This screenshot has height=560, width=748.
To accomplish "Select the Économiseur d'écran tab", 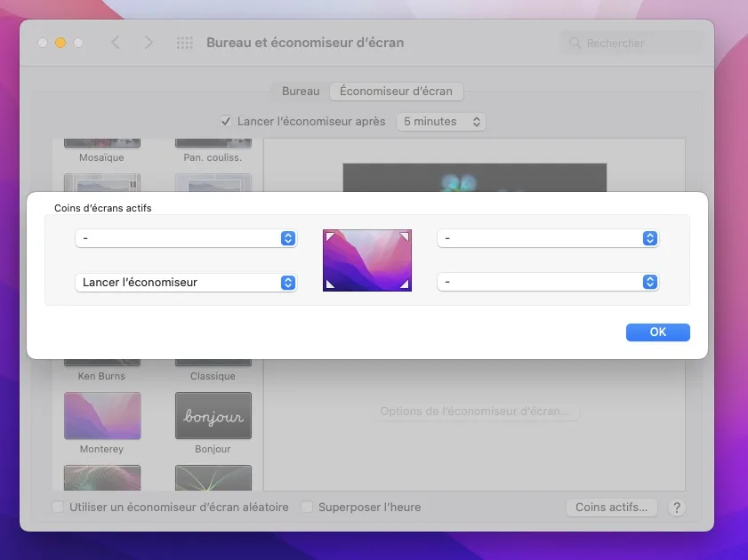I will pos(396,91).
